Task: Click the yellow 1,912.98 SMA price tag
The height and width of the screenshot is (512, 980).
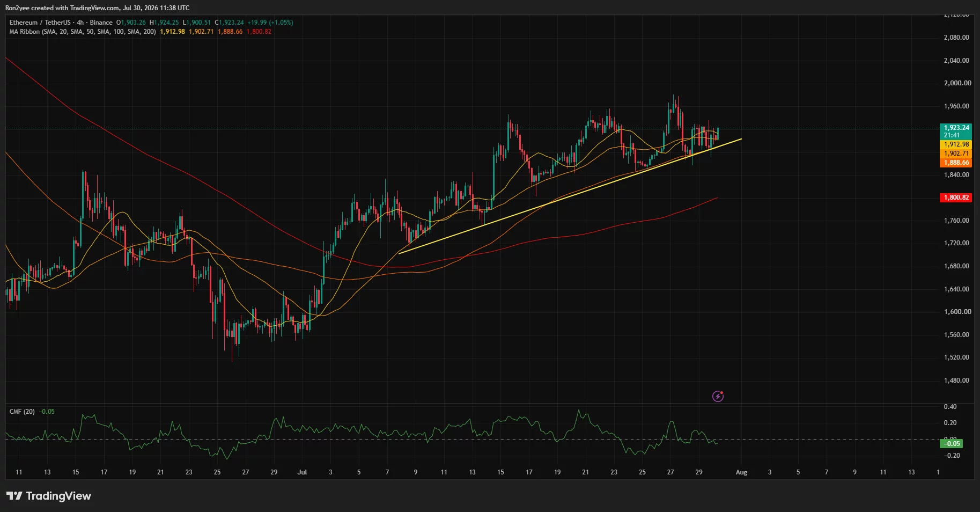Action: (956, 144)
